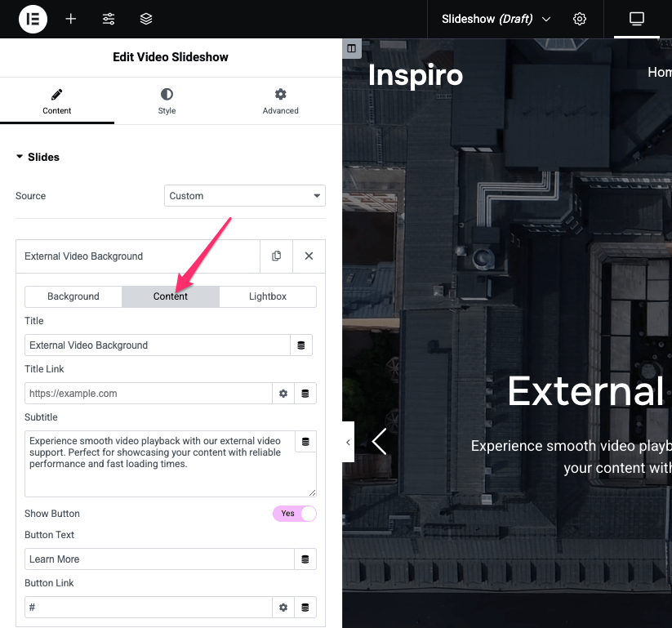The width and height of the screenshot is (672, 628).
Task: Select desktop responsive mode icon
Action: coord(637,19)
